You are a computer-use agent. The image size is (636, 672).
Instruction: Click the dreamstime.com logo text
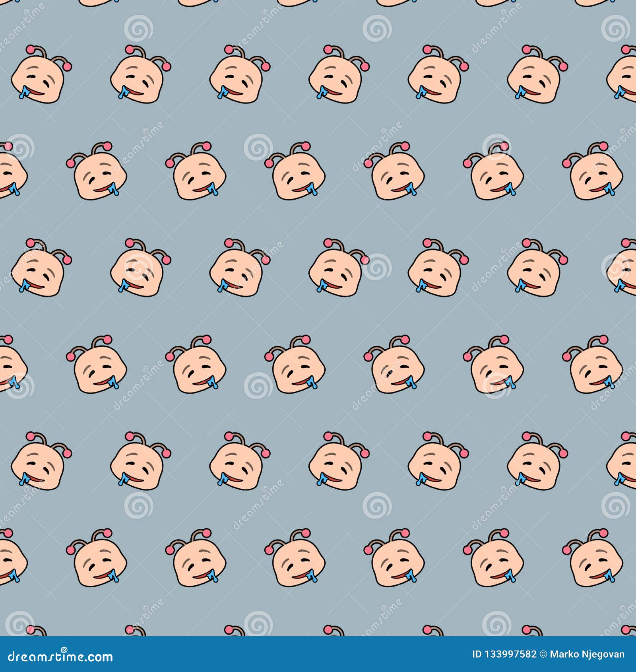[x=60, y=656]
